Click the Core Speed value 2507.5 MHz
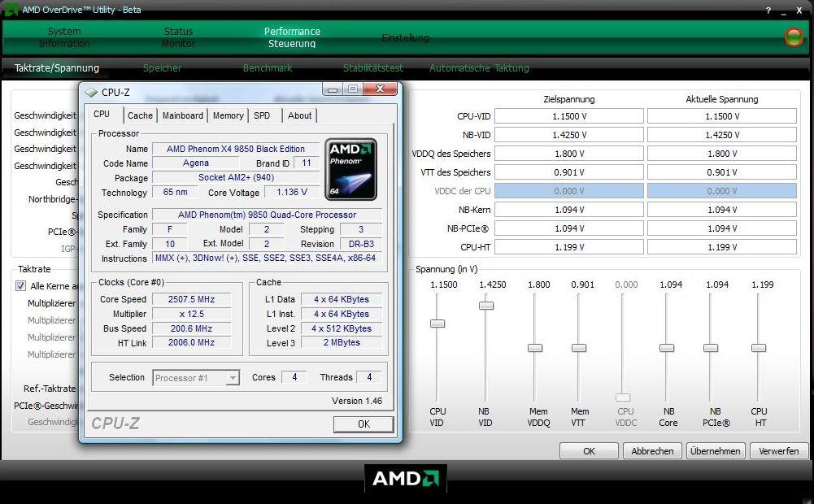The image size is (814, 504). tap(192, 299)
